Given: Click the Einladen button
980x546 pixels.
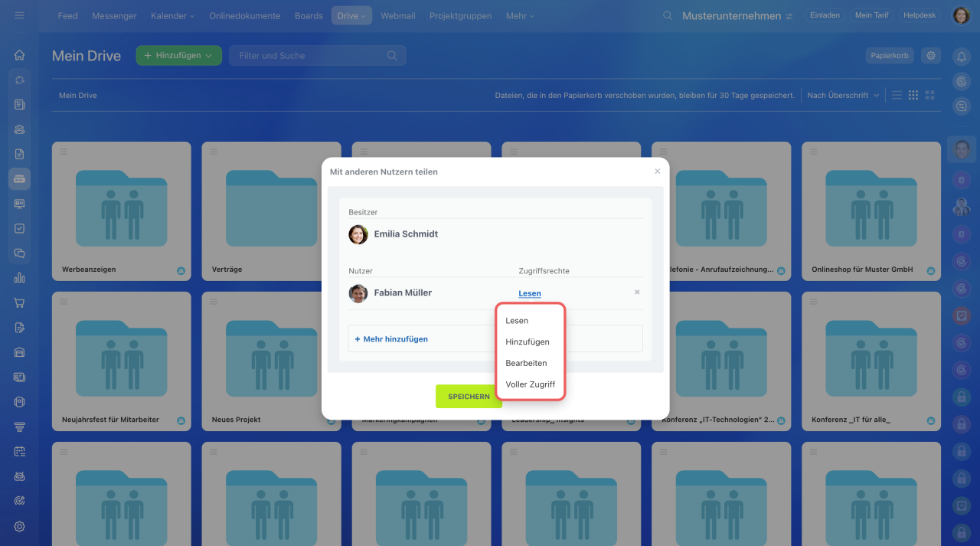Looking at the screenshot, I should 825,15.
